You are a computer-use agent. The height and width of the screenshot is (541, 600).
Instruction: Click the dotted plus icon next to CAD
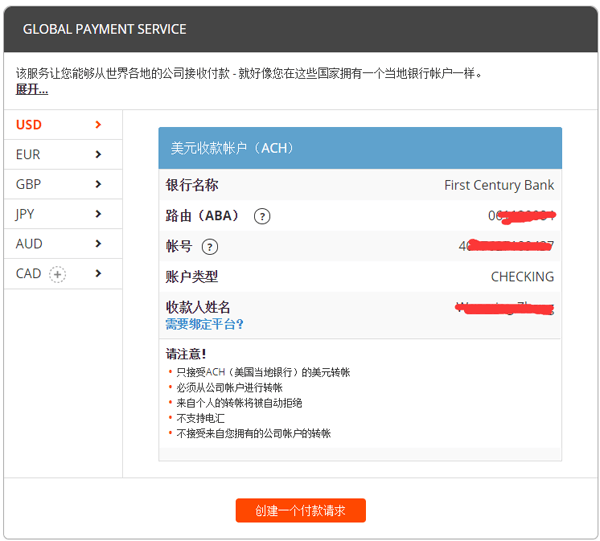(x=57, y=274)
